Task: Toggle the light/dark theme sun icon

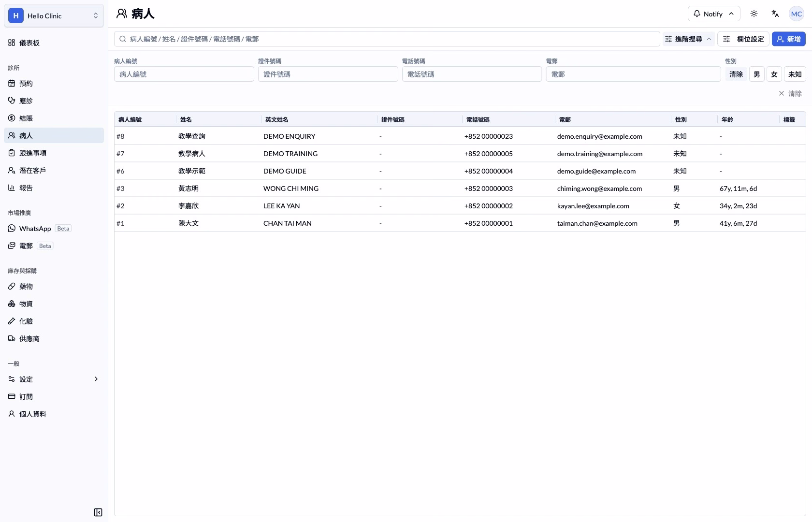Action: (x=754, y=14)
